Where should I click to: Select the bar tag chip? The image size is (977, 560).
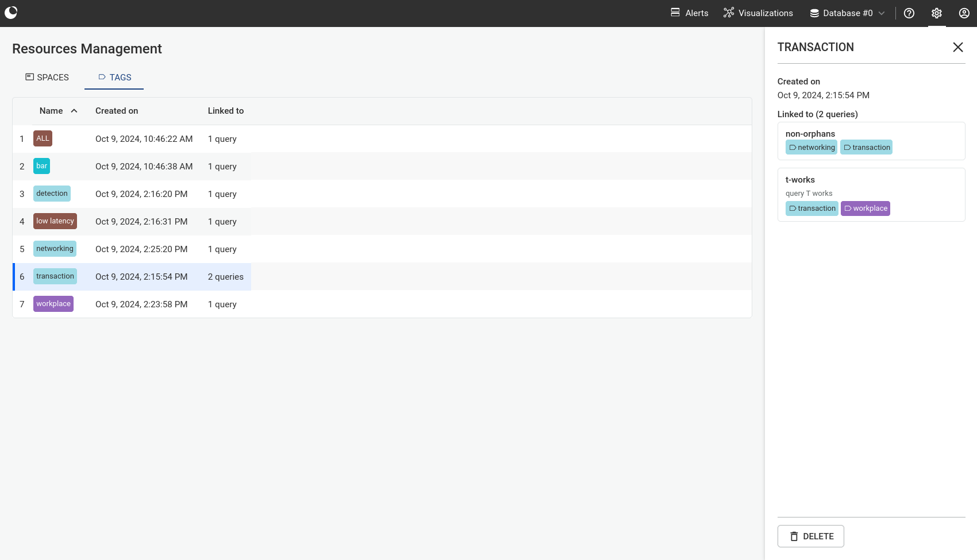(x=42, y=166)
